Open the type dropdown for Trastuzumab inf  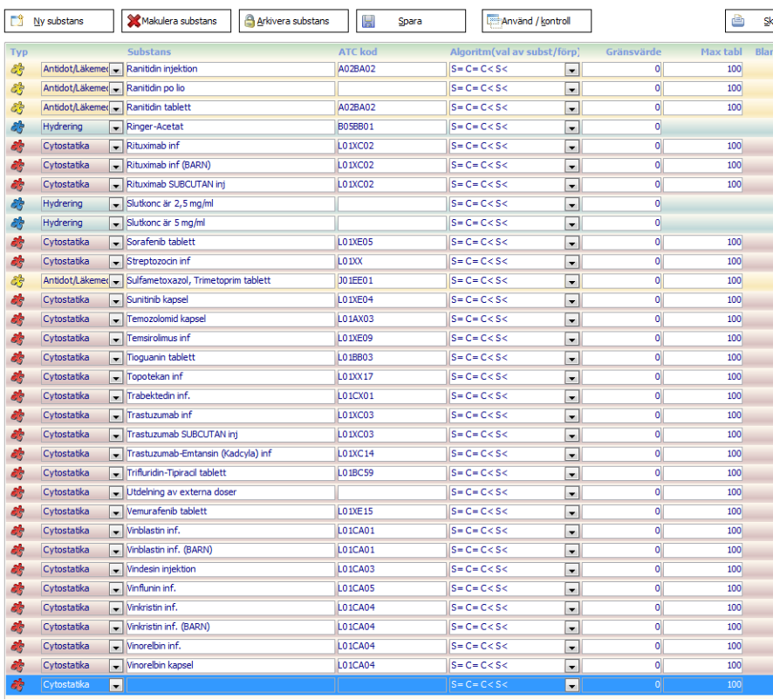(x=116, y=415)
